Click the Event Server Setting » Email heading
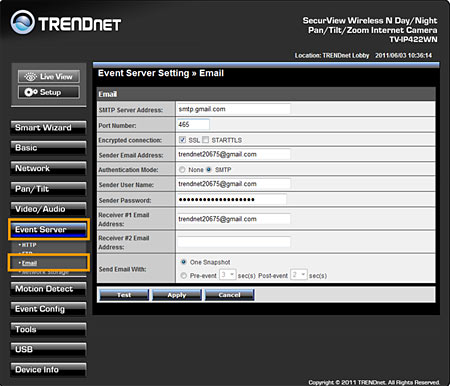Screen dimensions: 450x386 [161, 73]
